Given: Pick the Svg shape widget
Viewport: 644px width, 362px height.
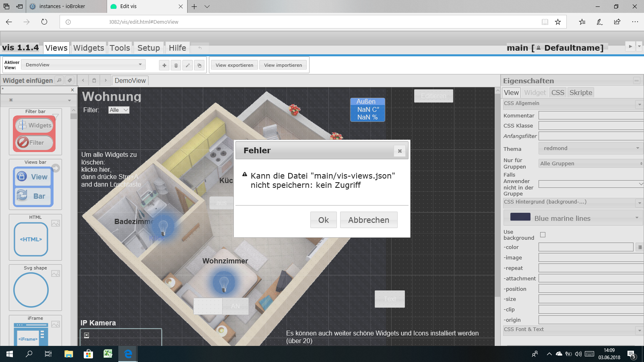Looking at the screenshot, I should coord(35,288).
